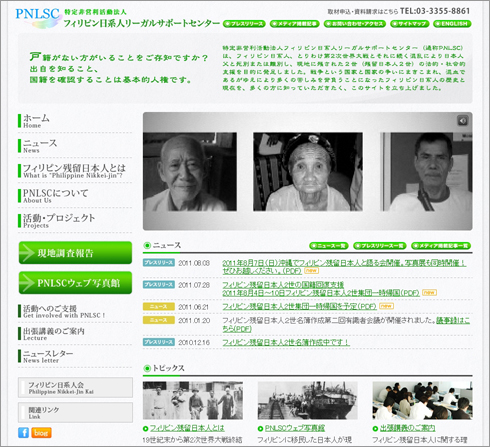Open the 議事録はこちら(PDF) link
Viewport: 490px width, 447px height.
[453, 320]
